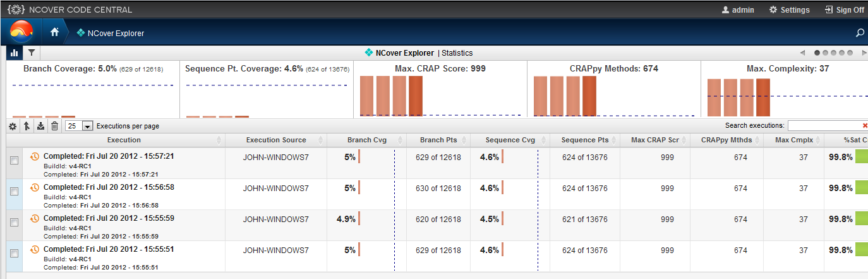
Task: Open the executions per page dropdown
Action: pyautogui.click(x=79, y=126)
